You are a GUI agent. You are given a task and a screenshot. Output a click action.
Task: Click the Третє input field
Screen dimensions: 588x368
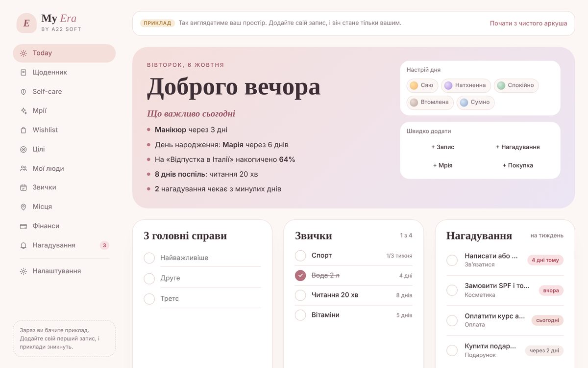tap(210, 299)
